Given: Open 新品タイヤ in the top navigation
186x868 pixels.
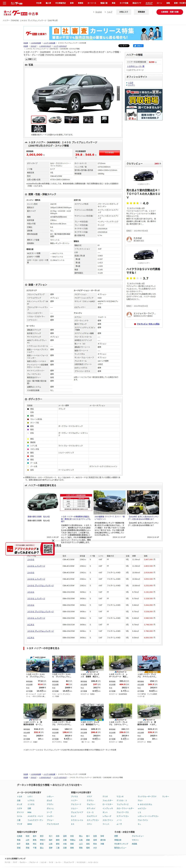Looking at the screenshot, I should pyautogui.click(x=137, y=3).
